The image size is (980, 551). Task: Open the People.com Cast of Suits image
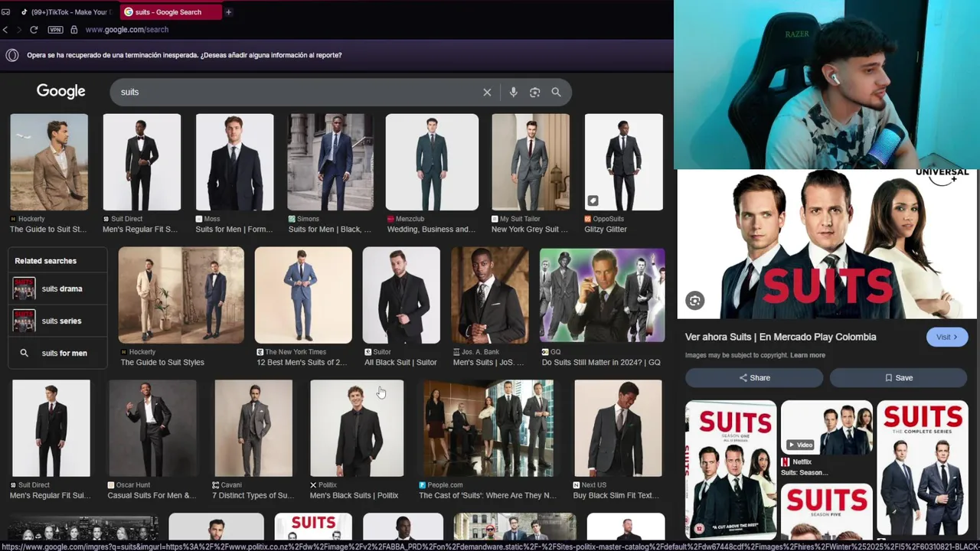tap(488, 429)
